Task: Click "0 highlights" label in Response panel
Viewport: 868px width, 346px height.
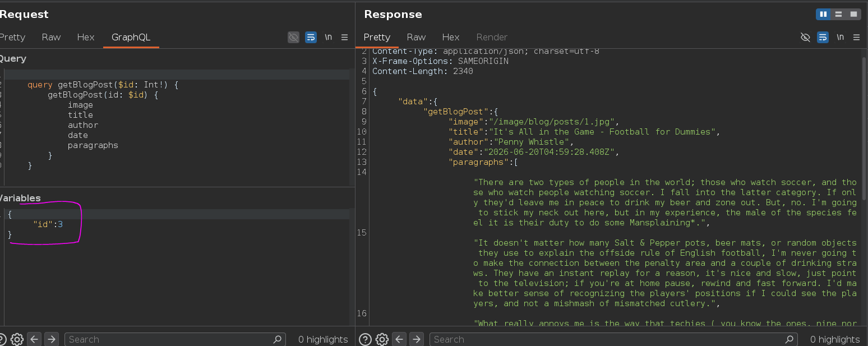Action: (x=835, y=339)
